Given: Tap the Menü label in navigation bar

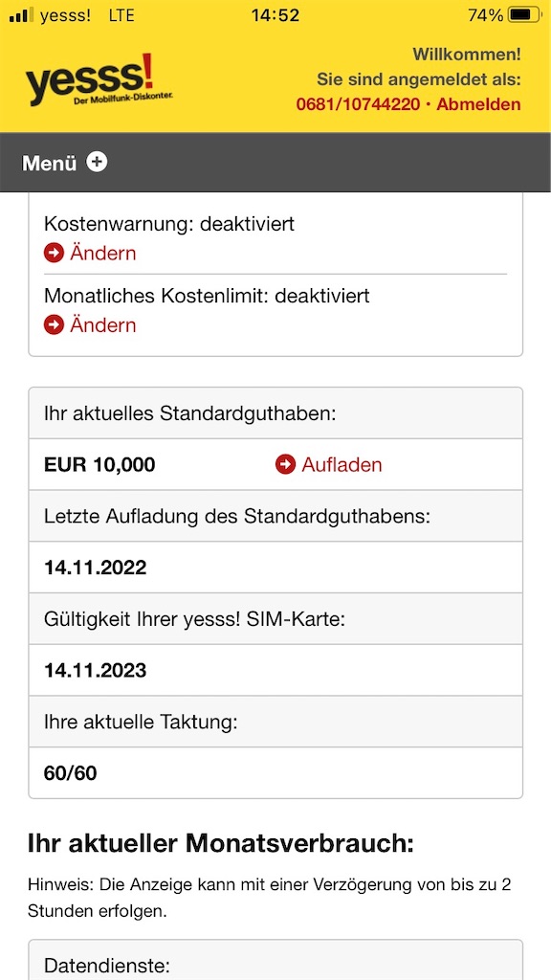Looking at the screenshot, I should (x=50, y=163).
